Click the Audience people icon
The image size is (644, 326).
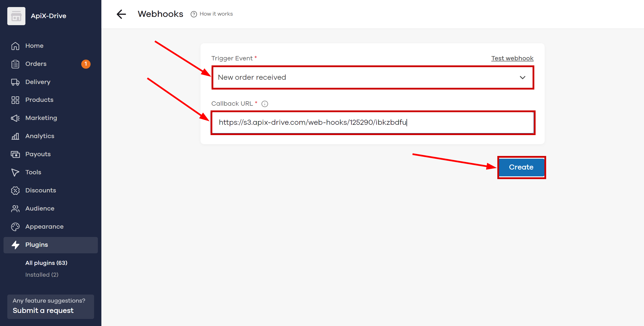click(15, 209)
